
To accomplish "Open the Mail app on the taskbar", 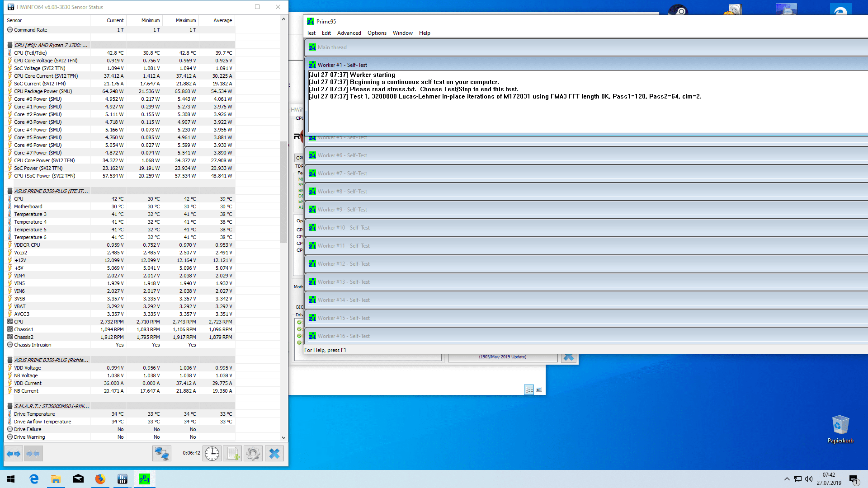I will click(x=78, y=479).
